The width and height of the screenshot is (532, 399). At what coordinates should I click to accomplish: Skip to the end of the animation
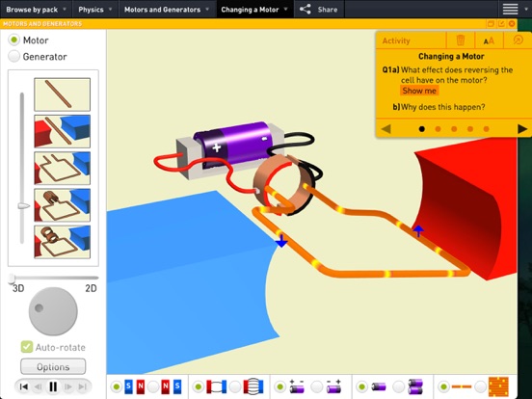point(83,386)
